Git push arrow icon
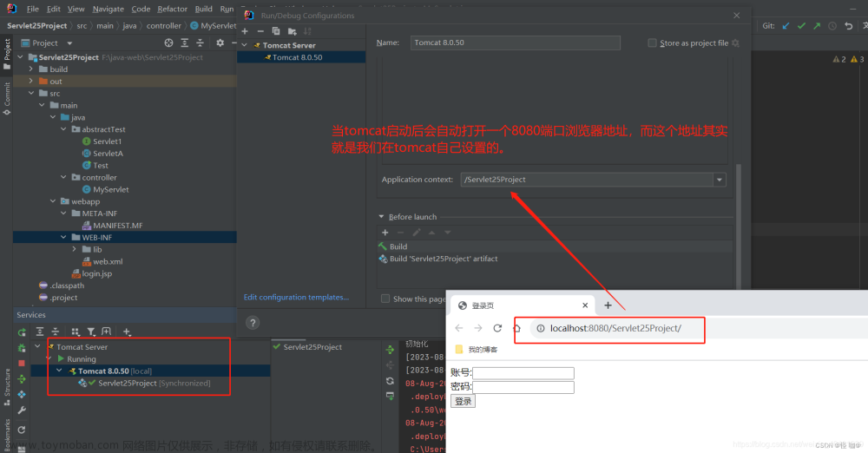Screen dimensions: 868x453 click(x=817, y=25)
